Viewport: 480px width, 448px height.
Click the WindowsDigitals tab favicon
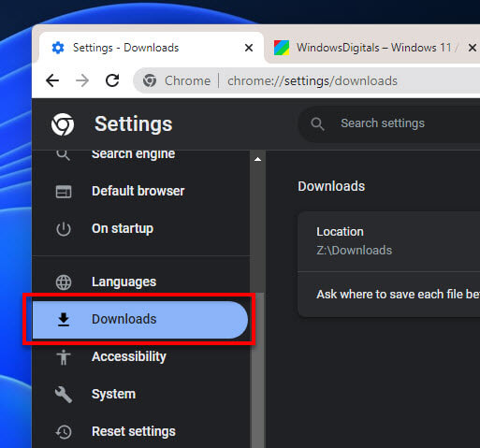pos(282,48)
